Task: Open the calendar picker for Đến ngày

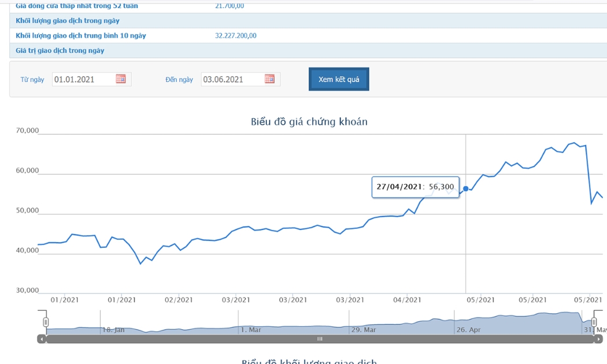Action: pyautogui.click(x=269, y=79)
